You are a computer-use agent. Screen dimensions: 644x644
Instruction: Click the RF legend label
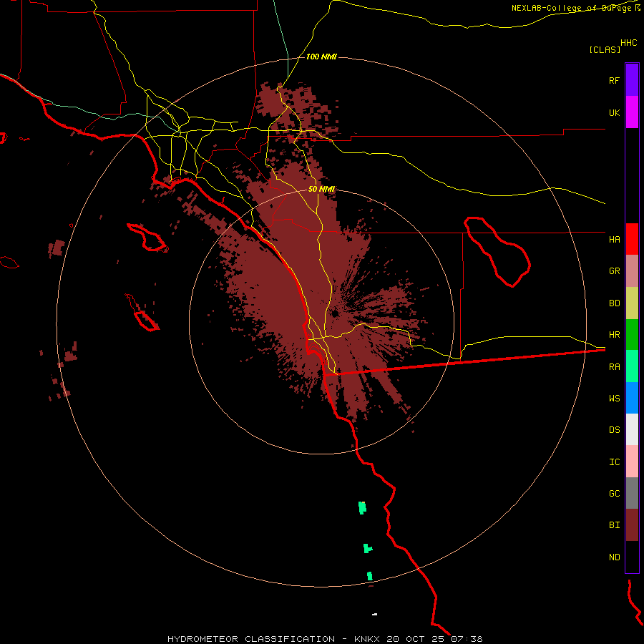coord(614,80)
